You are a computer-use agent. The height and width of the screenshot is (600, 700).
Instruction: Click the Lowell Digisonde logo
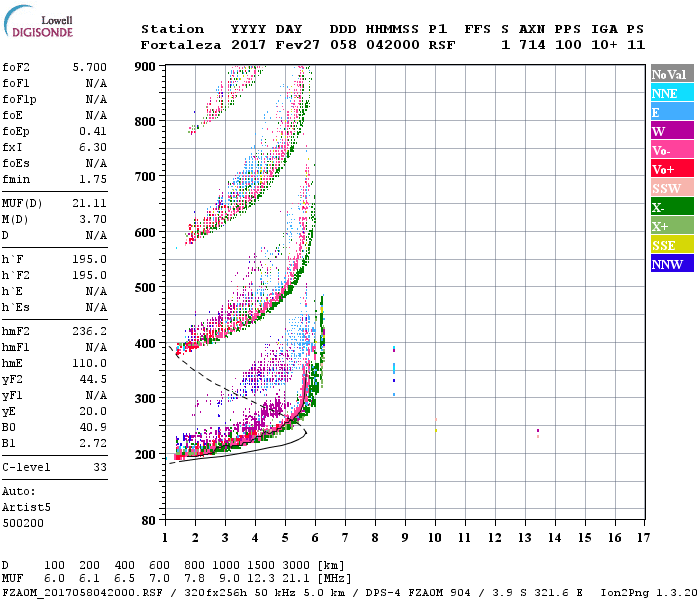(x=38, y=22)
